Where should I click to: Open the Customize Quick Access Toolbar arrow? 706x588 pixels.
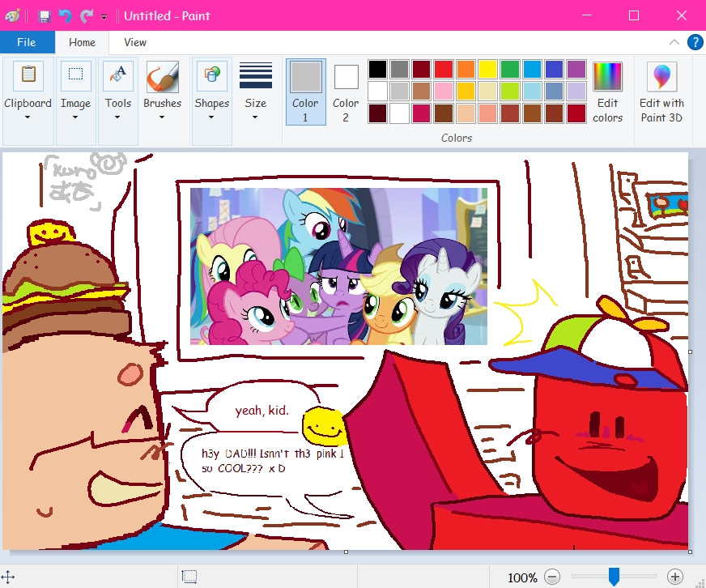(104, 17)
